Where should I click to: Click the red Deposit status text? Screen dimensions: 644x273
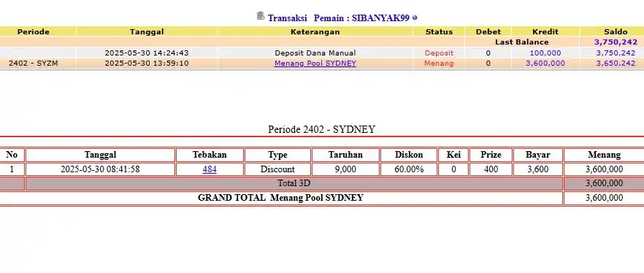pyautogui.click(x=439, y=53)
